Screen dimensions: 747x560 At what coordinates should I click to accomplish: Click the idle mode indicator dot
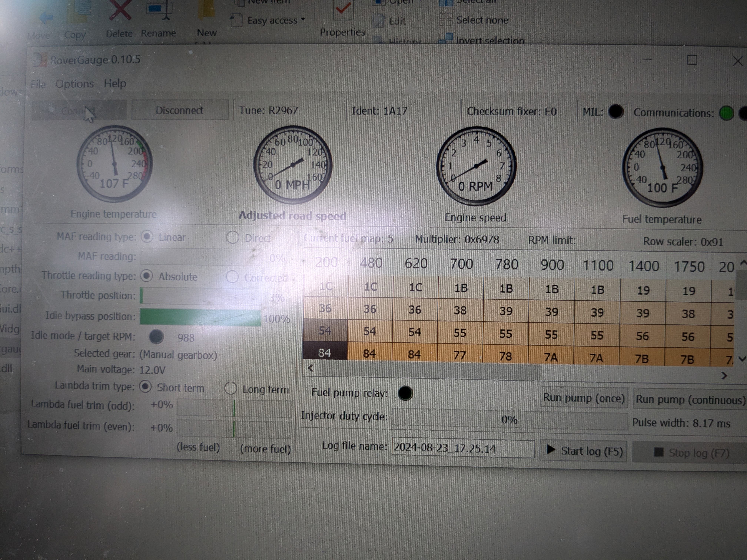pos(156,337)
